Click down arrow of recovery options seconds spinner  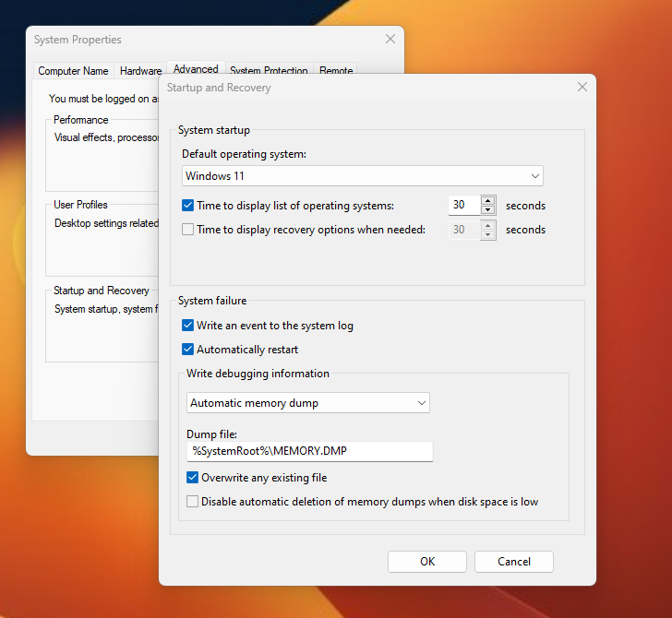(x=487, y=234)
